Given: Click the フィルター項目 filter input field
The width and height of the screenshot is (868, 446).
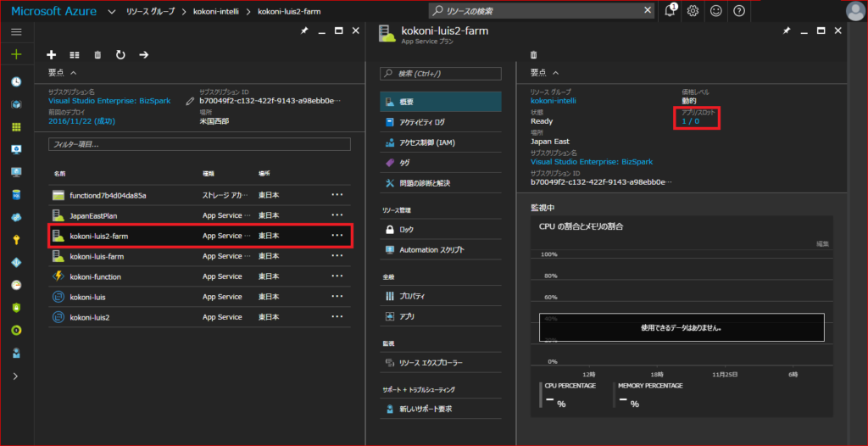Looking at the screenshot, I should tap(199, 145).
